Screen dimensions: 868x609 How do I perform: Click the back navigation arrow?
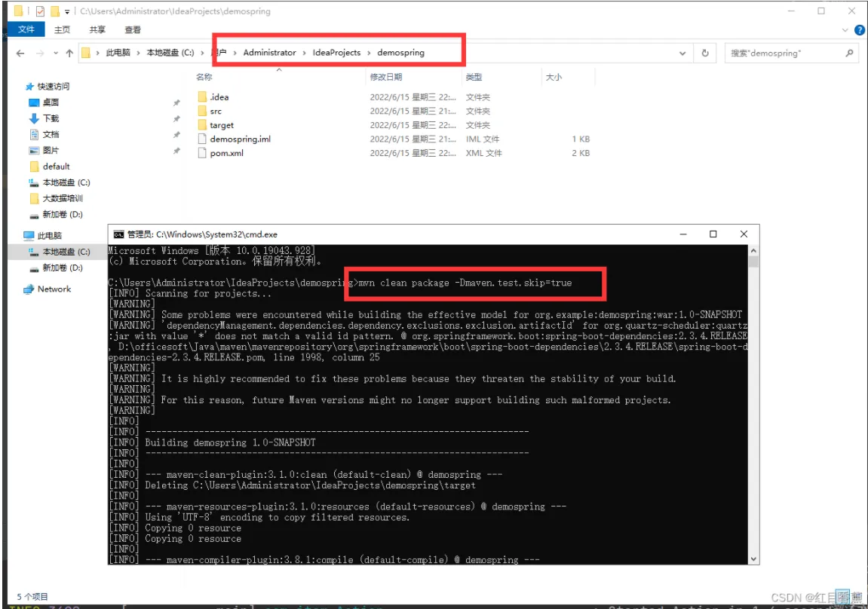point(20,53)
